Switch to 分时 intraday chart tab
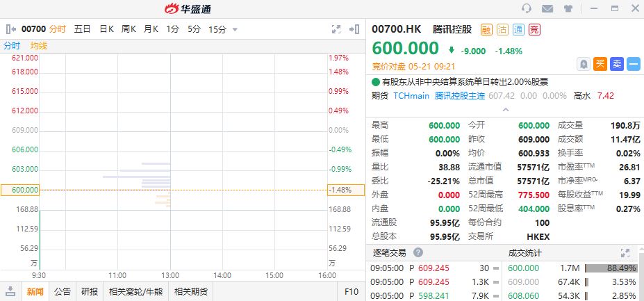Image resolution: width=644 pixels, height=301 pixels. [58, 29]
